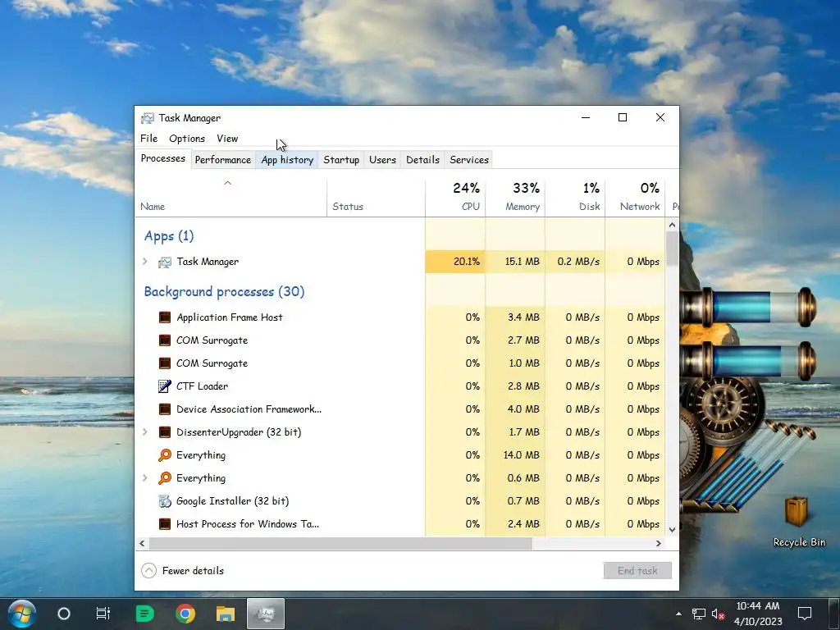Sort processes by Memory column
840x630 pixels.
[x=515, y=199]
